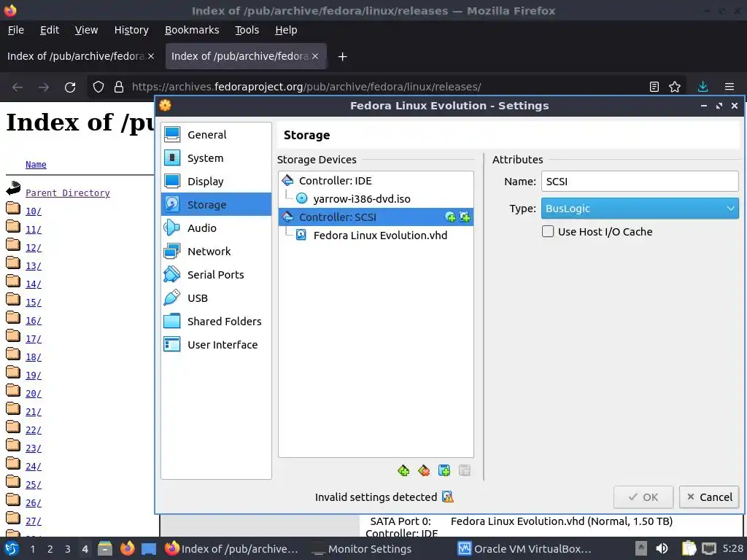
Task: Click the invalid settings warning icon
Action: 447,497
